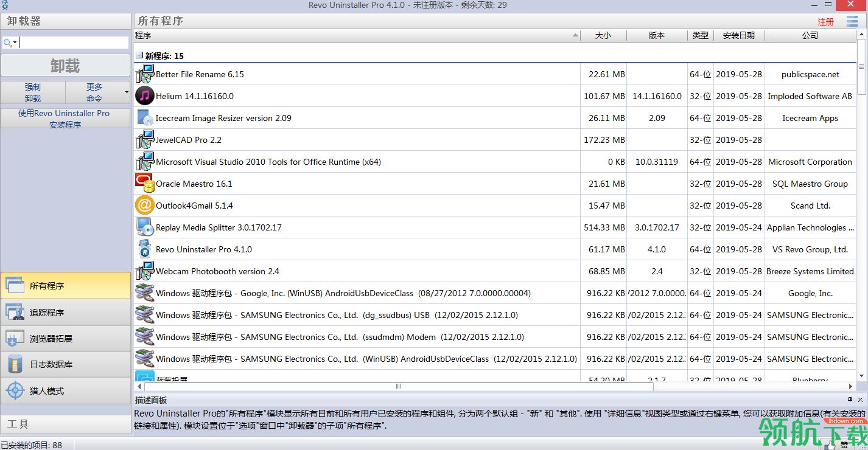Click the 所有程序 sidebar icon
Screen dimensions: 868x450
15,285
